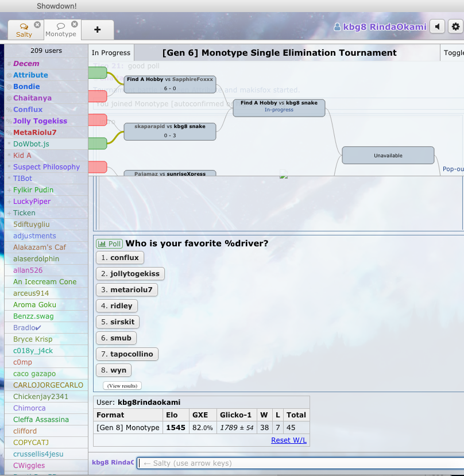Screen dimensions: 464x476
Task: Open options via the gear icon
Action: pos(456,26)
